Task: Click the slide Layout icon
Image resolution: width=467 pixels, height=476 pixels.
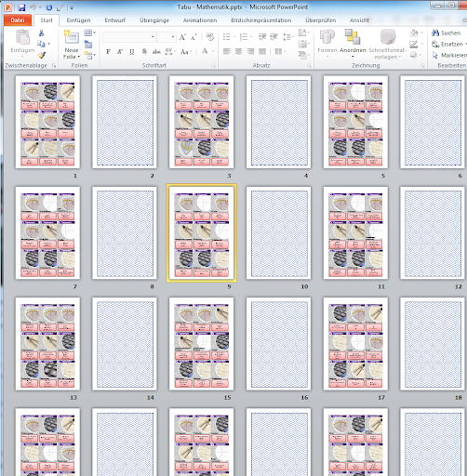Action: point(88,33)
